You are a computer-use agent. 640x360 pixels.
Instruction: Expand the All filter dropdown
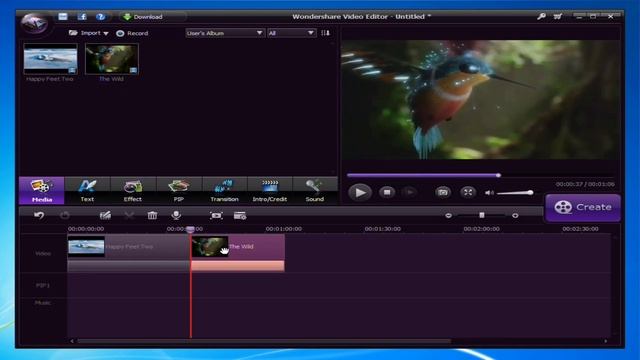(291, 33)
